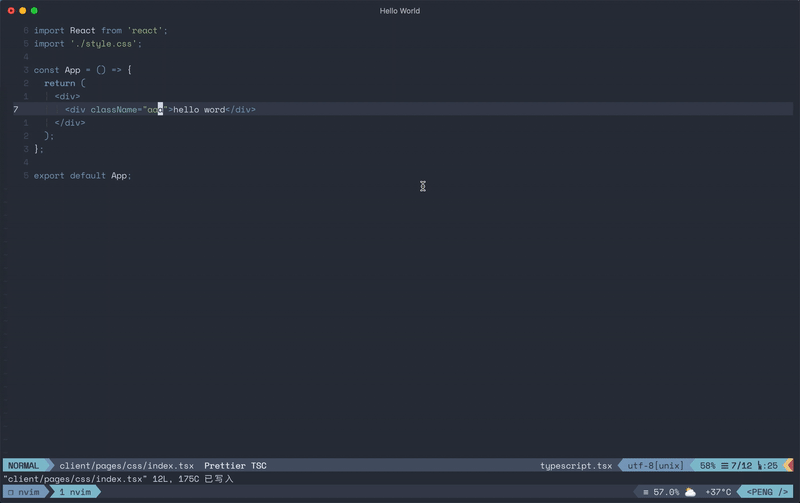This screenshot has width=800, height=503.
Task: Click 'React' in the first import line
Action: 82,31
